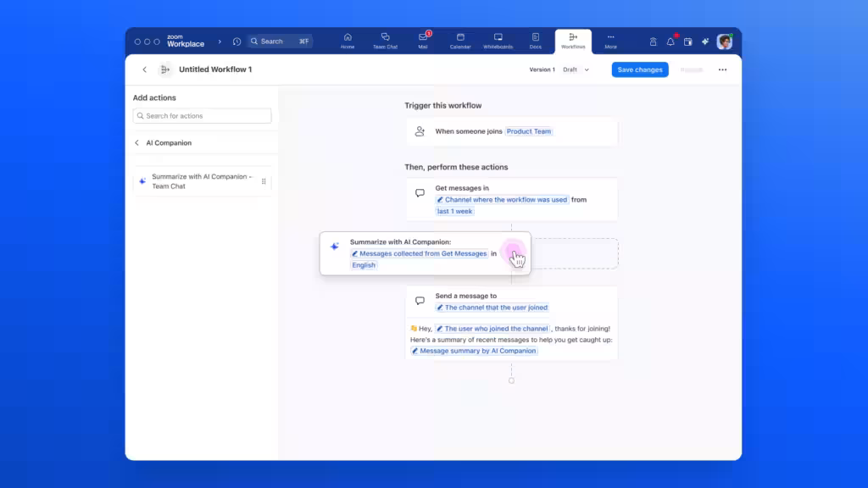
Task: Select the Workflows tab
Action: (573, 40)
